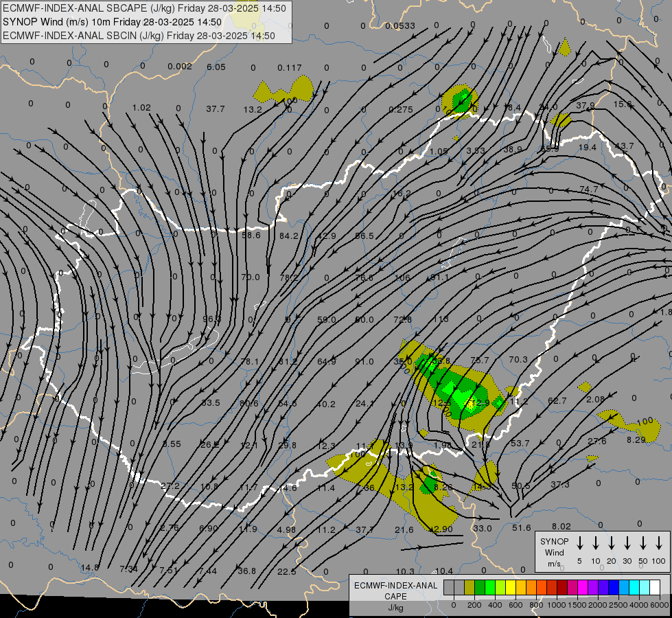Pick the wind legend arrow above 50
Viewport: 672px width, 618px height.
point(643,543)
